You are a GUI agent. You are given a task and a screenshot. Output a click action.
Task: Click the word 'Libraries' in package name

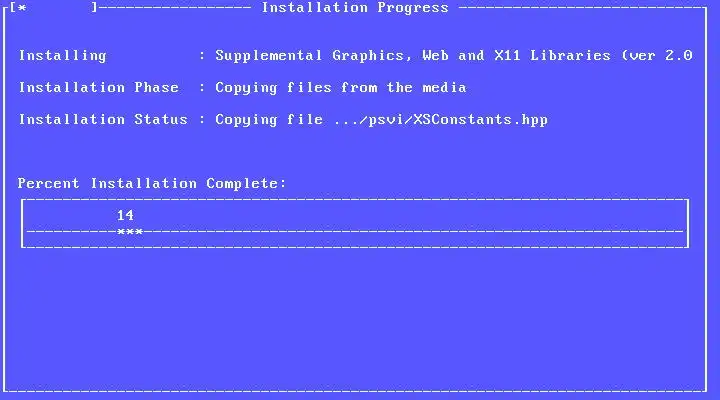point(570,56)
